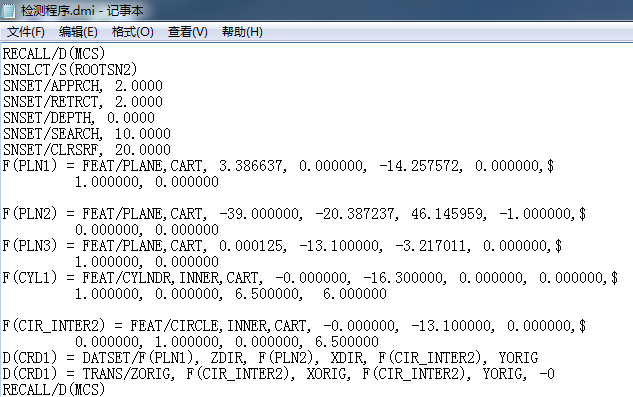Open the 格式(O) menu

point(133,32)
